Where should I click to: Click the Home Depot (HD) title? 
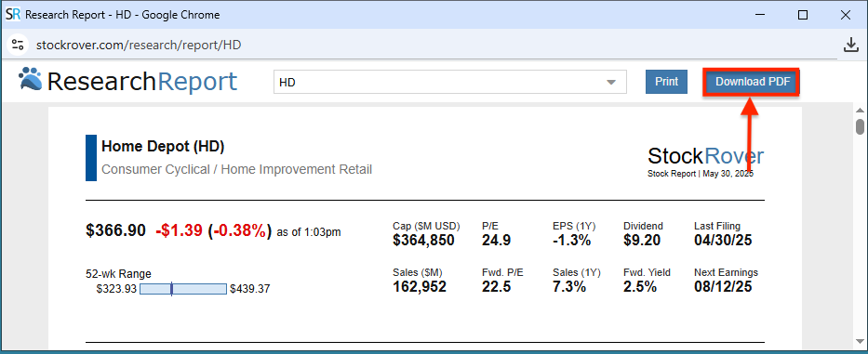[x=163, y=147]
